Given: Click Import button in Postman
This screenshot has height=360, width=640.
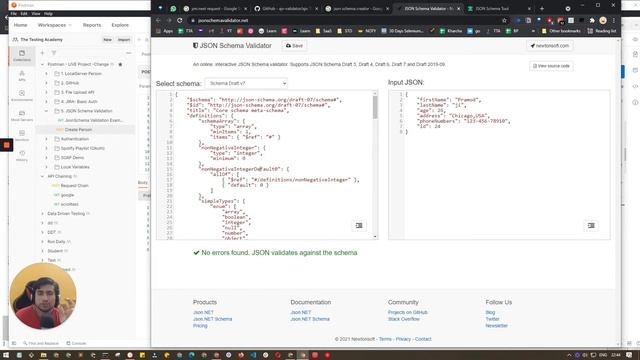Looking at the screenshot, I should tap(124, 40).
